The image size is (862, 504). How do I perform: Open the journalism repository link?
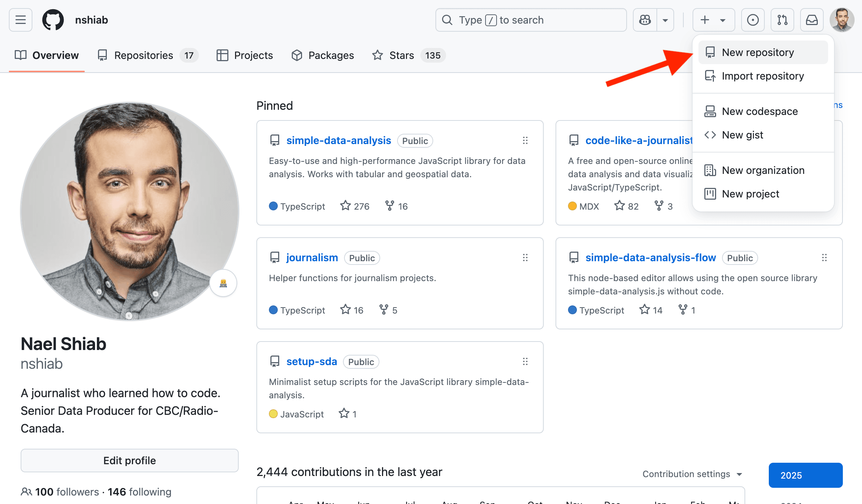312,258
